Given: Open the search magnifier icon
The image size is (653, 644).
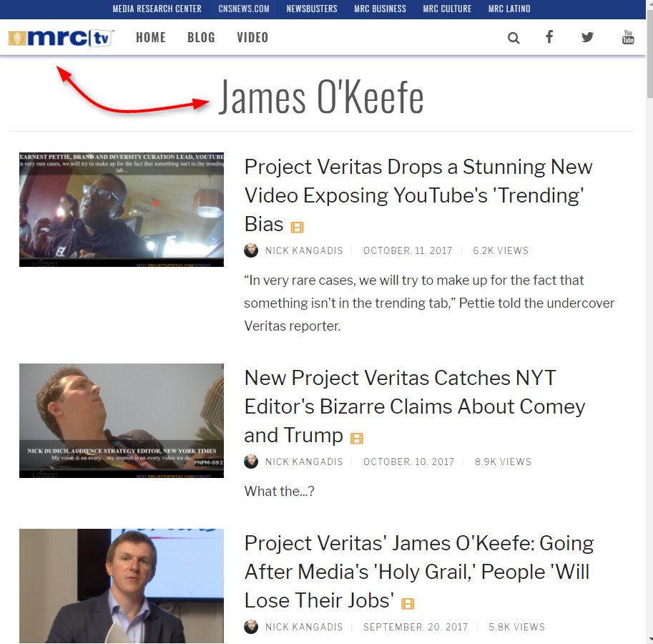Looking at the screenshot, I should tap(514, 38).
